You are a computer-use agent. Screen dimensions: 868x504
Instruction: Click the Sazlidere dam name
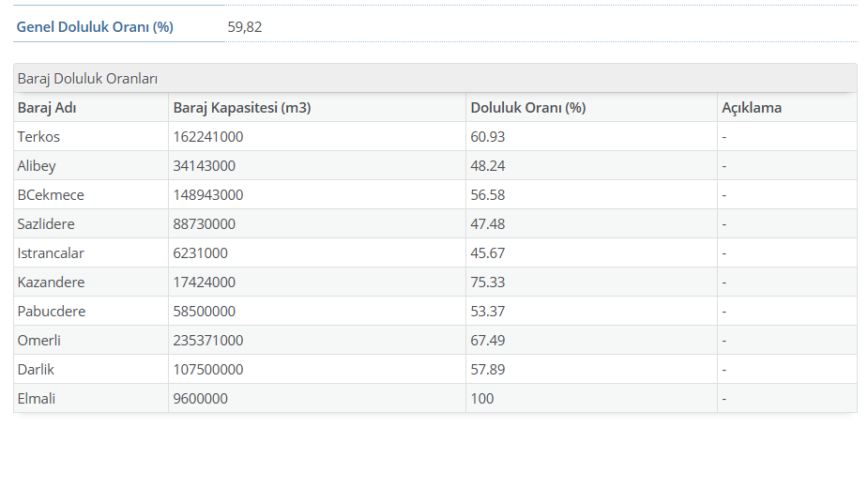tap(46, 224)
